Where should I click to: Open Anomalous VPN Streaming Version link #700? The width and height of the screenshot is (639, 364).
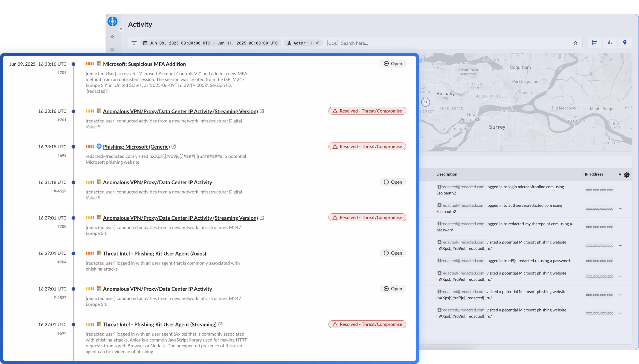[x=181, y=218]
